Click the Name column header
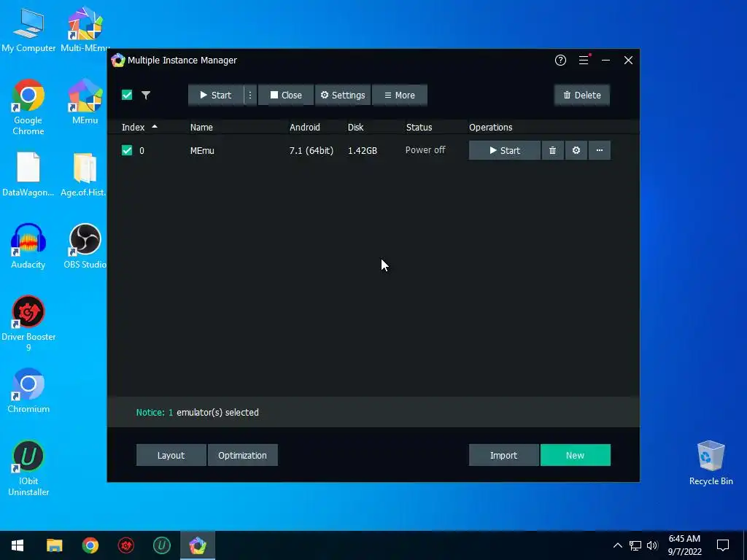 201,127
